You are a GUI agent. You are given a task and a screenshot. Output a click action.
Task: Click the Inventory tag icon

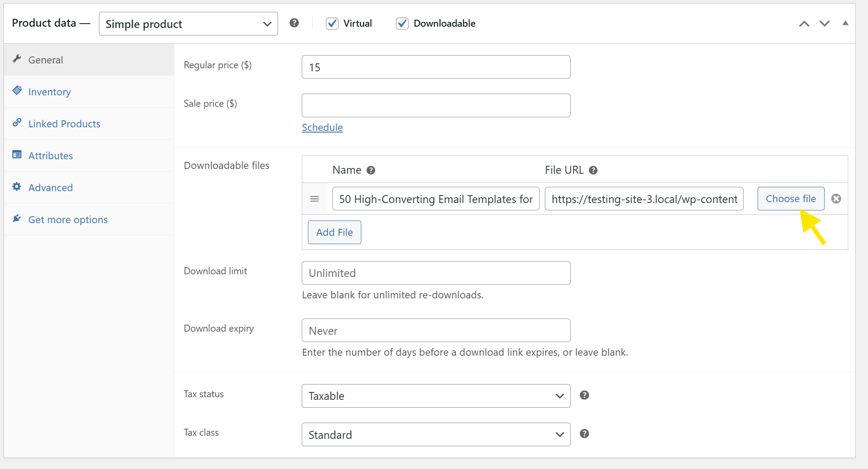[x=17, y=91]
